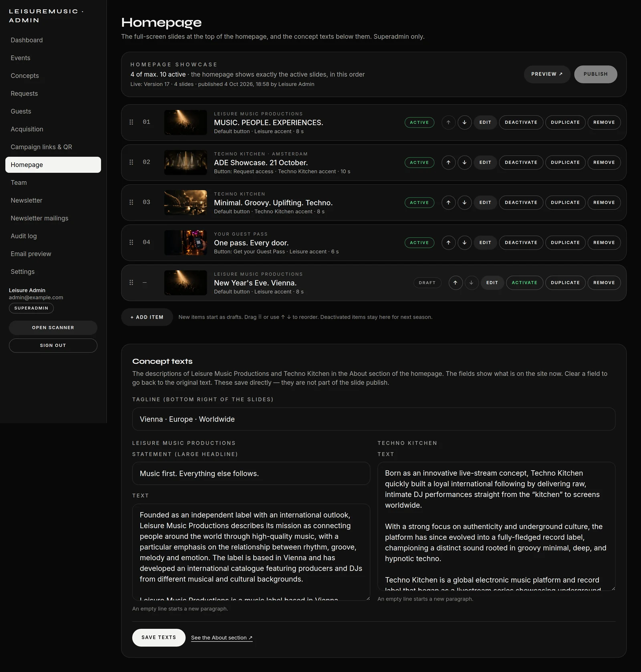
Task: Move Minimal. Groovy. Uplifting. Techno. slide up
Action: coord(448,202)
